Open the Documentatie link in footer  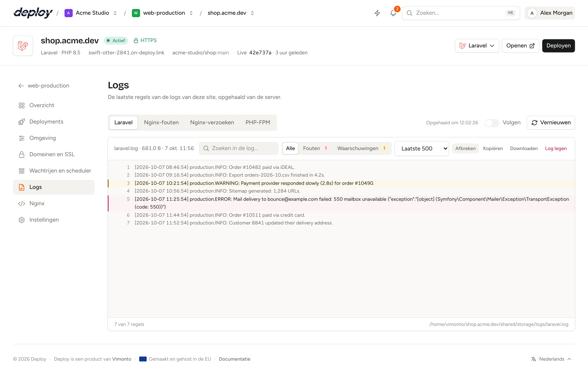(234, 359)
